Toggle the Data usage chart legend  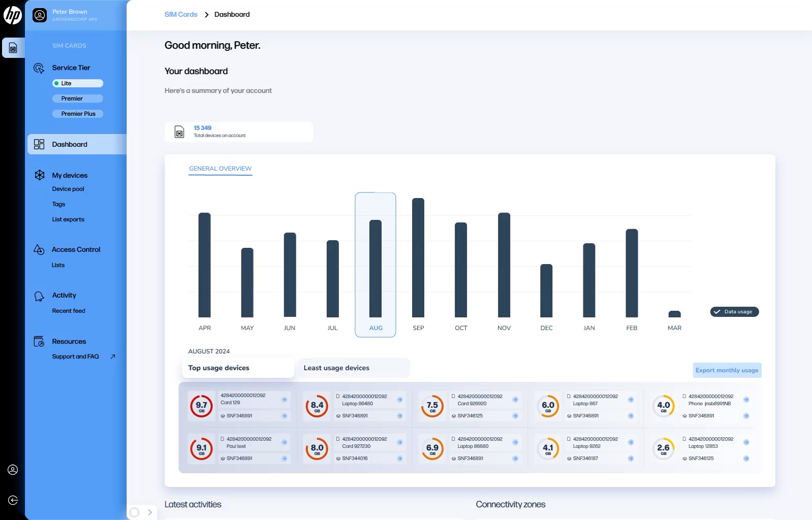click(x=734, y=312)
